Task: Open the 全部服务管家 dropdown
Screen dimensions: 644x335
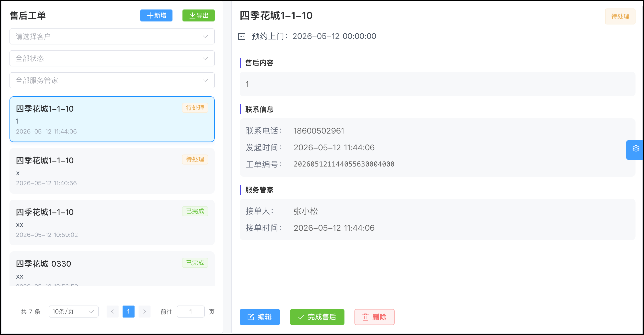Action: pos(112,80)
